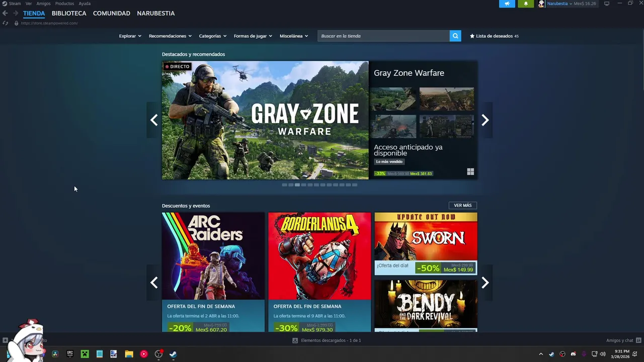Select the first carousel page dot

pyautogui.click(x=284, y=185)
